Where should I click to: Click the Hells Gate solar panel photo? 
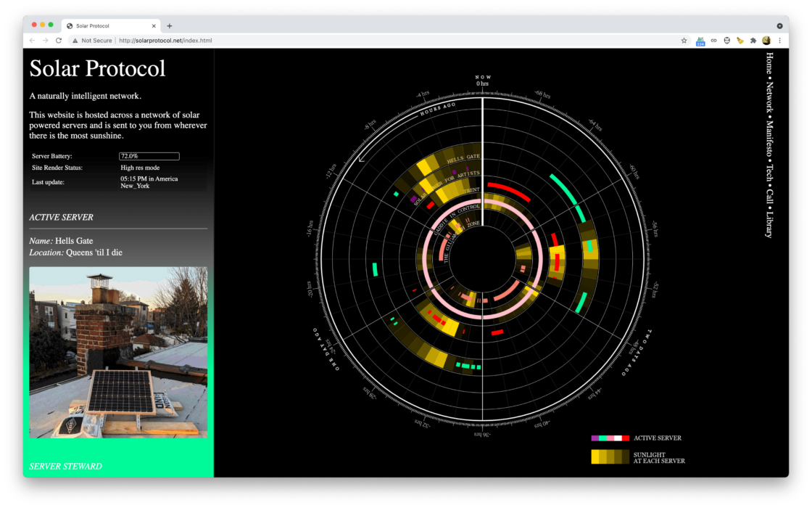[x=118, y=352]
